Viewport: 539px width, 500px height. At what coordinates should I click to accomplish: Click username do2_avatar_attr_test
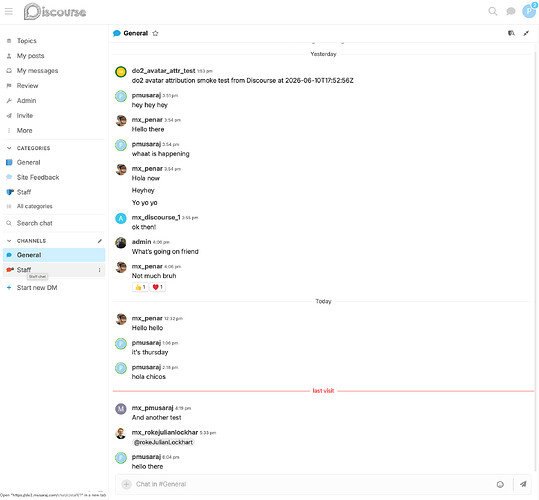pos(164,71)
